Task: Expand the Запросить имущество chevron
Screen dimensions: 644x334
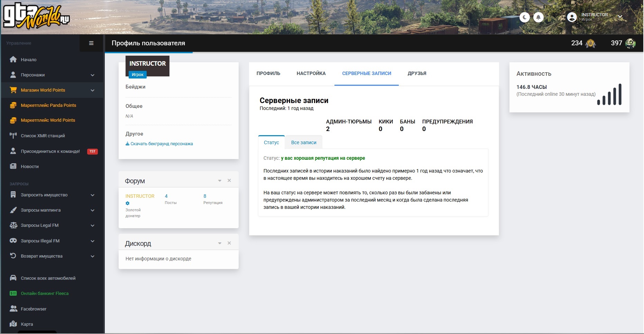Action: 92,195
